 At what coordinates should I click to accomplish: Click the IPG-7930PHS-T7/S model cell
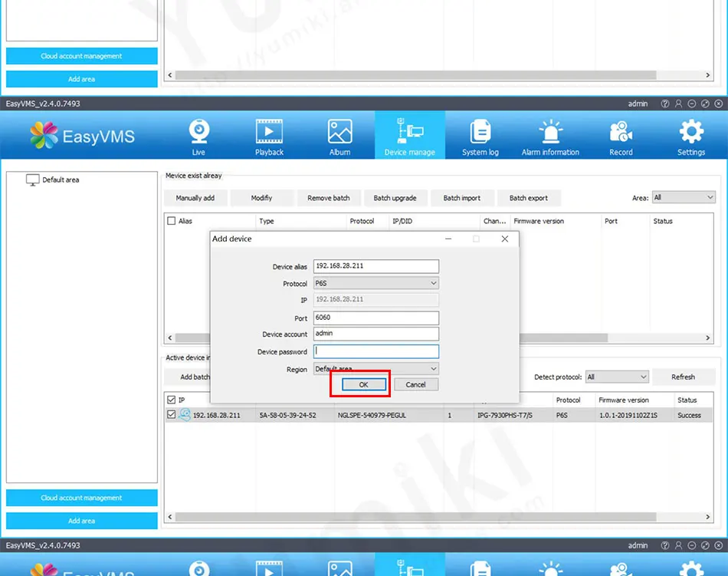[x=505, y=415]
